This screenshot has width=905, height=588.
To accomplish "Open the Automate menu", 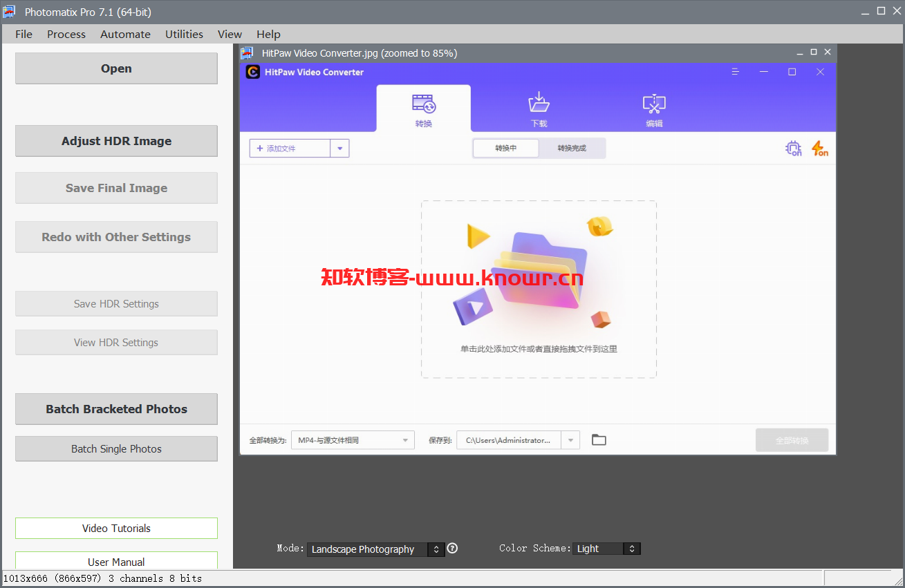I will 125,34.
